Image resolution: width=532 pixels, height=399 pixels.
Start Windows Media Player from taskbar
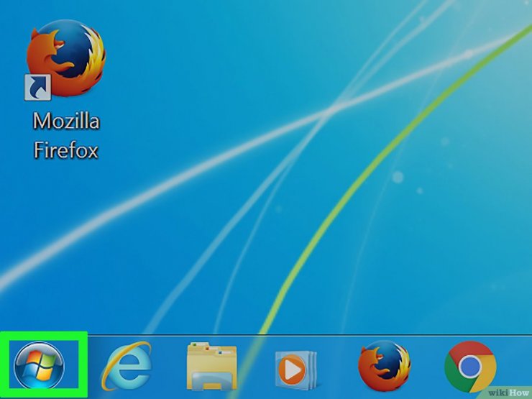click(x=295, y=370)
